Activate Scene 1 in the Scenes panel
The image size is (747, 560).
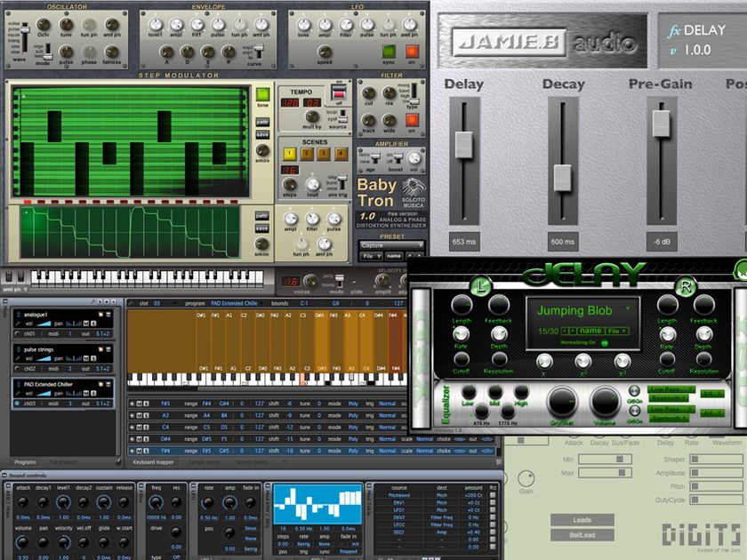[x=289, y=152]
